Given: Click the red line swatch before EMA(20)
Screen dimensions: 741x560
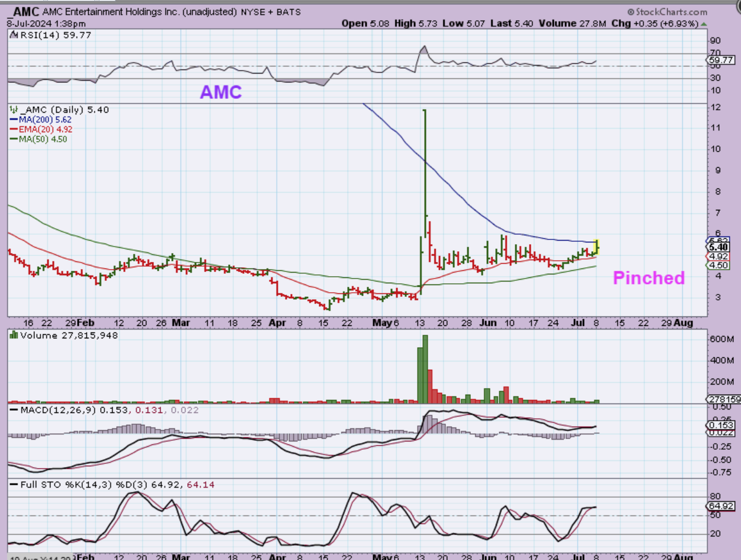Looking at the screenshot, I should click(x=14, y=129).
